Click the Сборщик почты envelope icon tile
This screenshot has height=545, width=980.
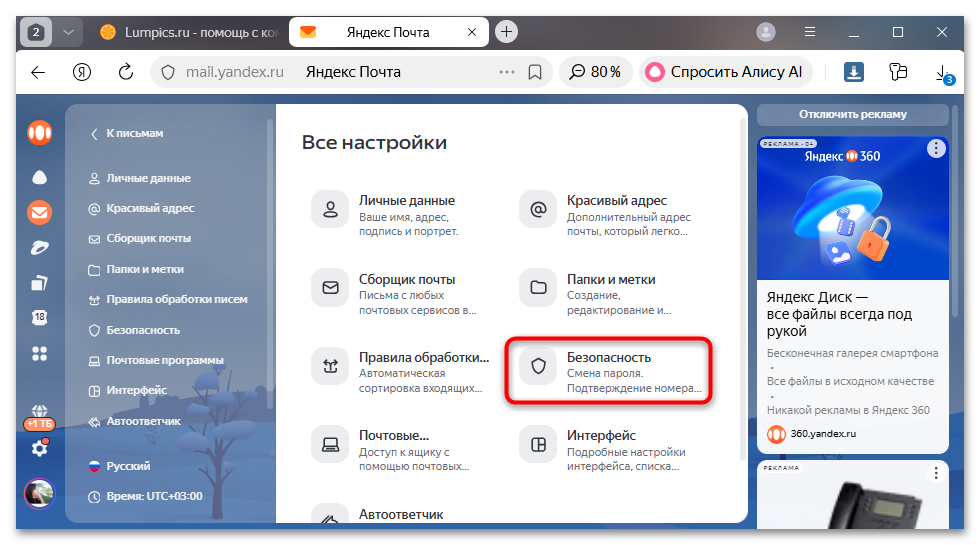330,288
